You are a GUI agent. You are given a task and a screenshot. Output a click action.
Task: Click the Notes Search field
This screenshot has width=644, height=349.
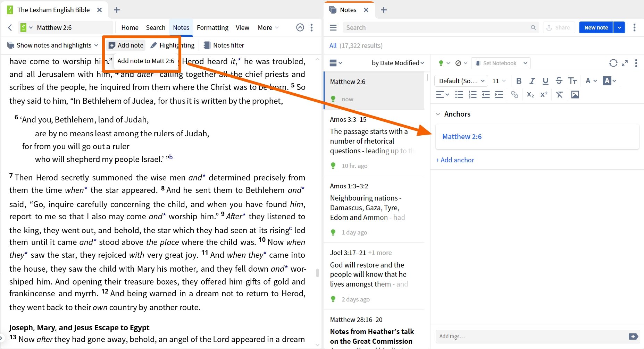[441, 27]
